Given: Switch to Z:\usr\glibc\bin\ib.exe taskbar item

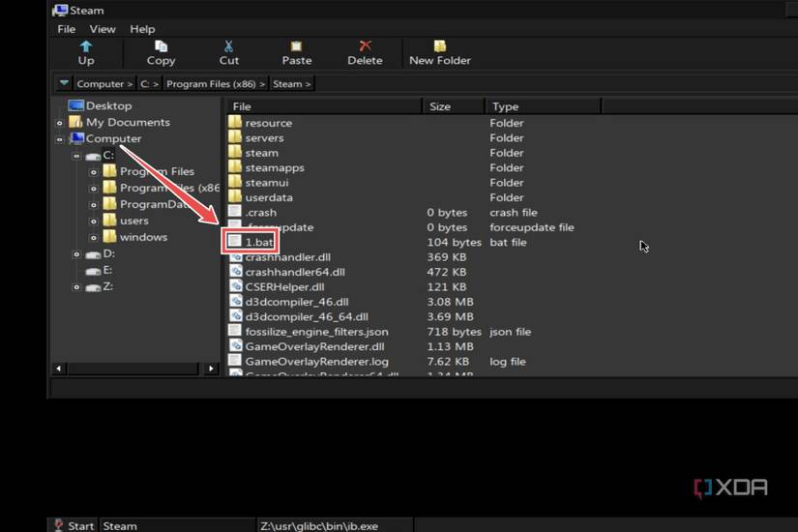Looking at the screenshot, I should click(336, 525).
